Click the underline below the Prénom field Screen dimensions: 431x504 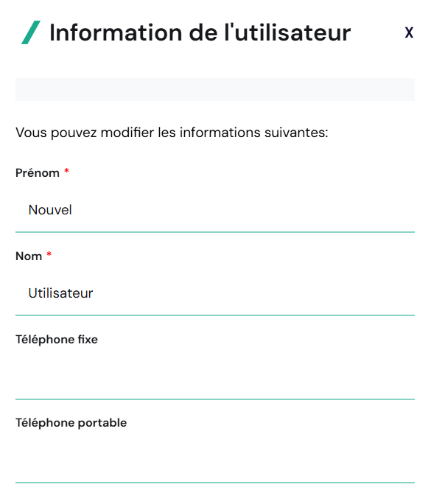coord(215,232)
